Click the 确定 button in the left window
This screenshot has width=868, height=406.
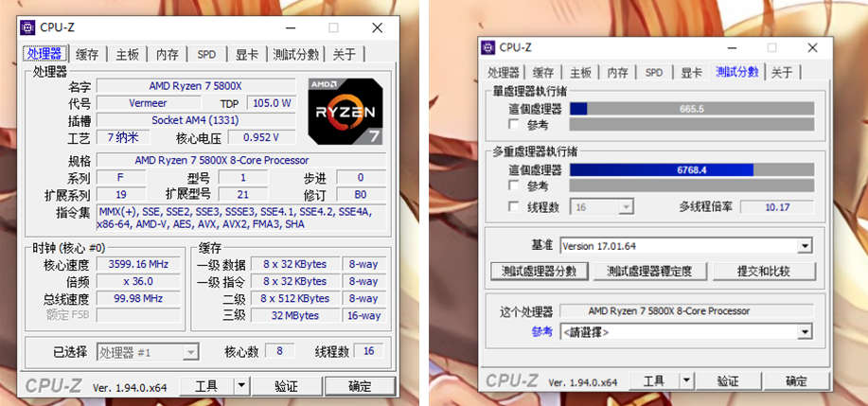(x=360, y=386)
